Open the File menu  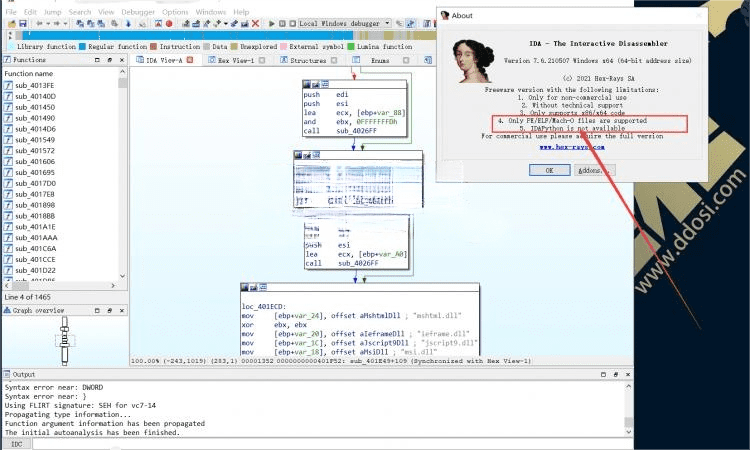coord(11,11)
